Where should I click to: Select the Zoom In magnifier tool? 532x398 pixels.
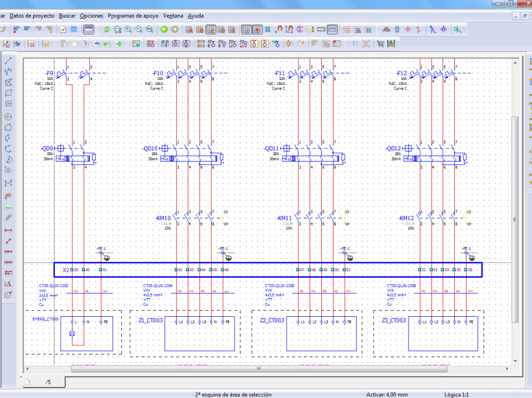(128, 29)
